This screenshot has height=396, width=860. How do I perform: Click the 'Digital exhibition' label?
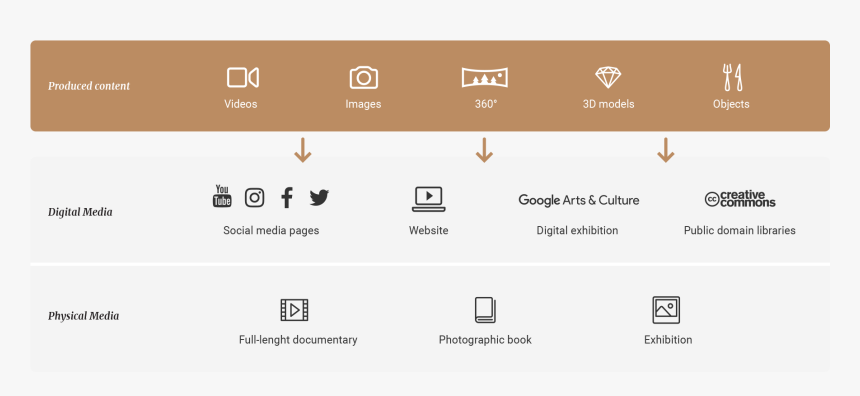(x=577, y=230)
